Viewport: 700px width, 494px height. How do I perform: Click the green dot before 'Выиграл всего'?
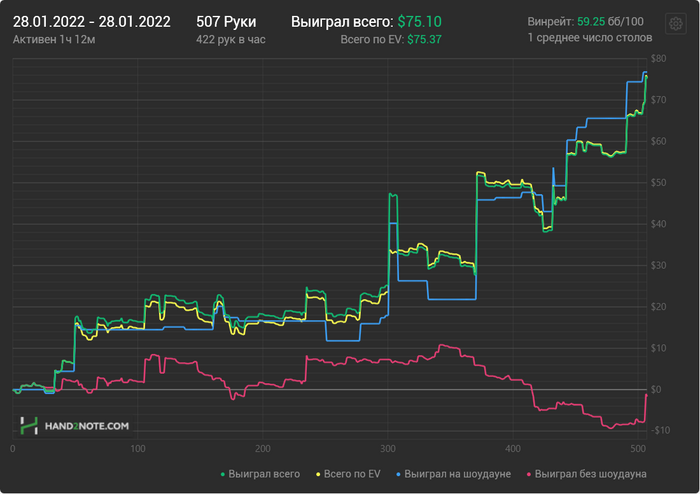[223, 474]
